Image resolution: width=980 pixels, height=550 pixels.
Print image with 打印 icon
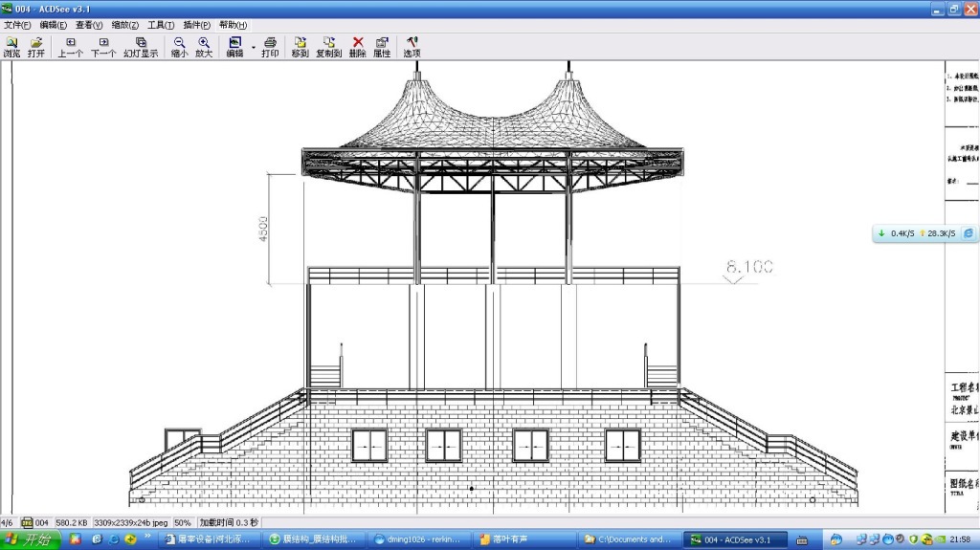(x=270, y=47)
